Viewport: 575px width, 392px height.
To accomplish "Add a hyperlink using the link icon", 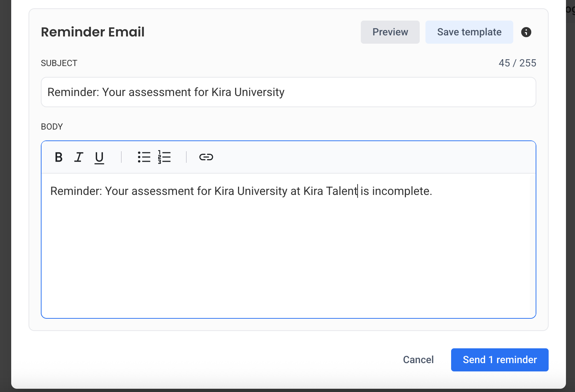I will (x=206, y=157).
